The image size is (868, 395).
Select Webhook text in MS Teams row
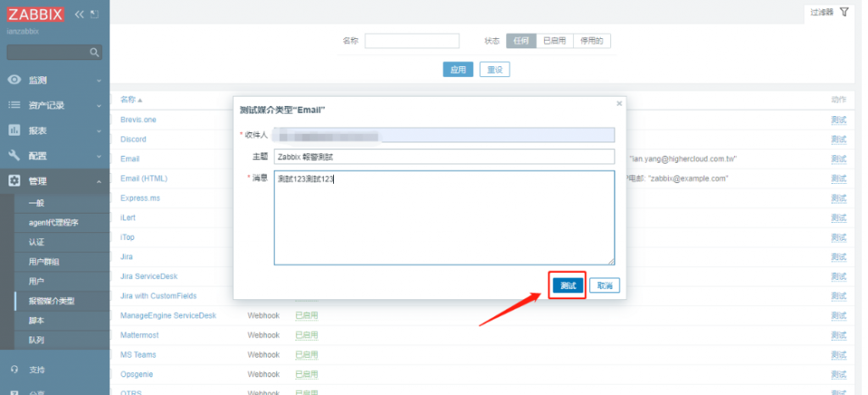point(264,354)
